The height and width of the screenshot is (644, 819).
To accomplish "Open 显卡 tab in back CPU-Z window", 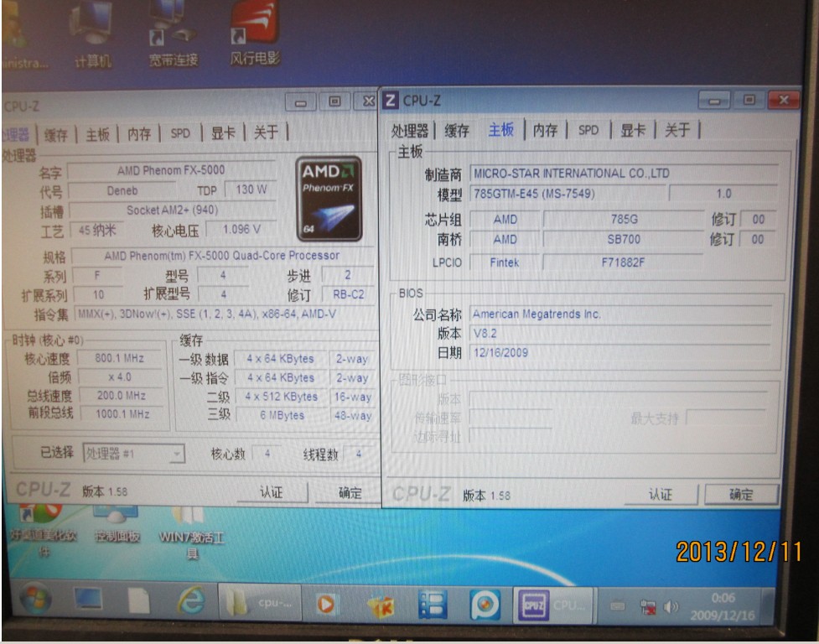I will [x=223, y=132].
